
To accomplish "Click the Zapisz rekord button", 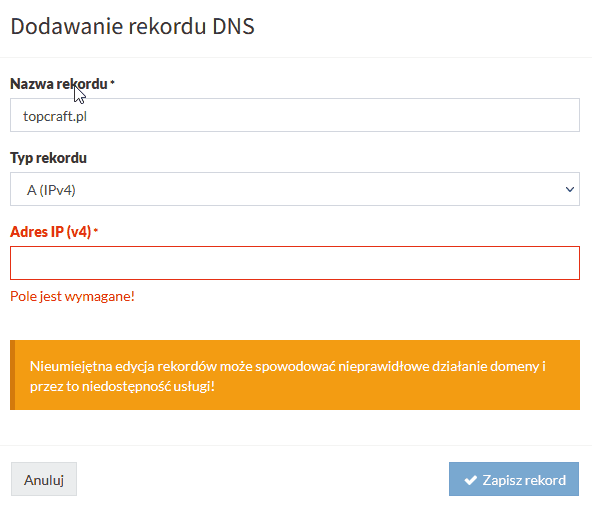I will [513, 479].
